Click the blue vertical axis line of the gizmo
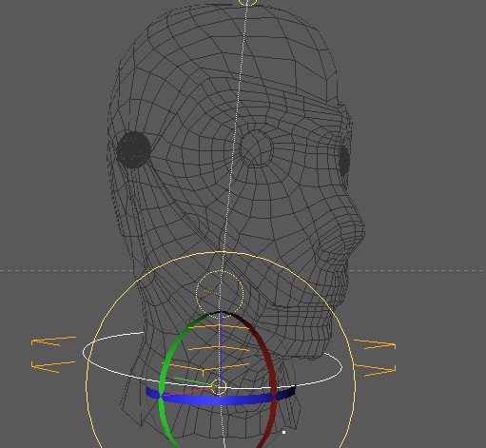 pyautogui.click(x=222, y=349)
